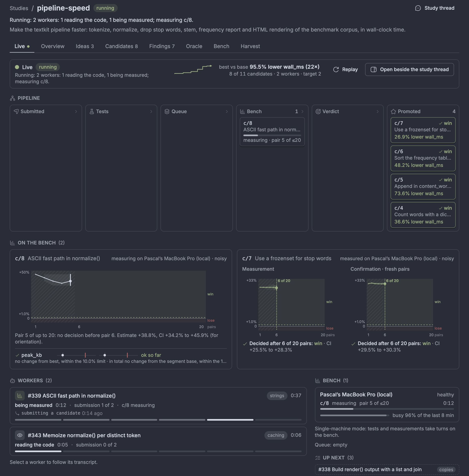Switch to the Overview tab
The height and width of the screenshot is (476, 469).
coord(53,46)
